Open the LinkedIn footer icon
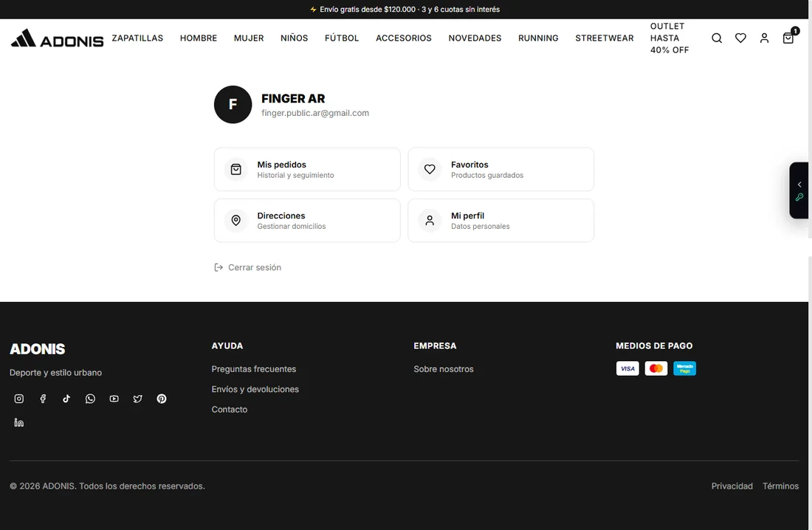This screenshot has width=812, height=530. (19, 422)
